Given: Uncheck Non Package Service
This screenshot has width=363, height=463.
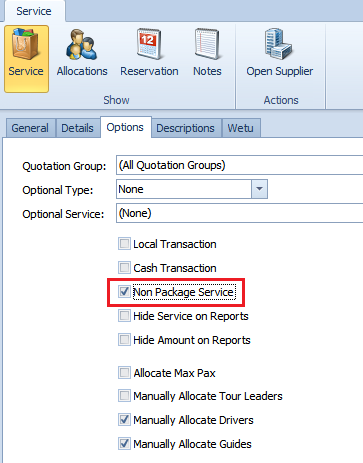Looking at the screenshot, I should 124,292.
